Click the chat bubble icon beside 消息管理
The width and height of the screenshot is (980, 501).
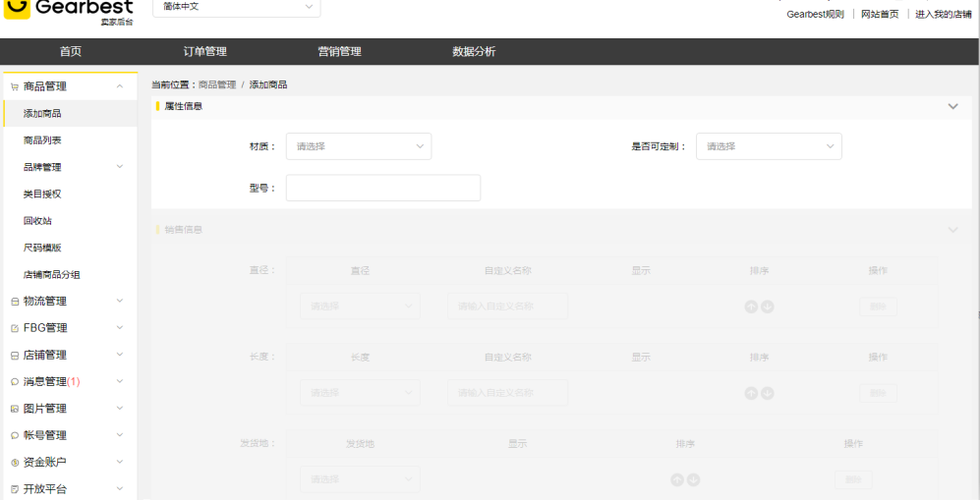(15, 382)
